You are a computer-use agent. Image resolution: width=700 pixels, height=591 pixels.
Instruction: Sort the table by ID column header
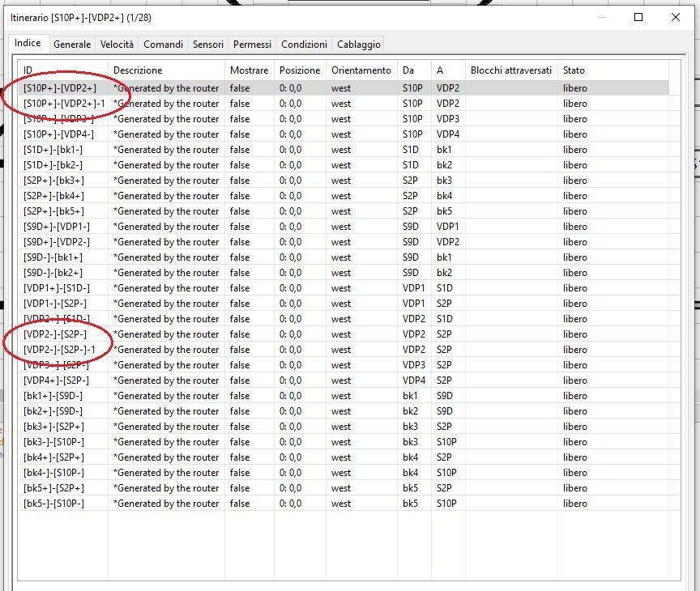(x=63, y=70)
